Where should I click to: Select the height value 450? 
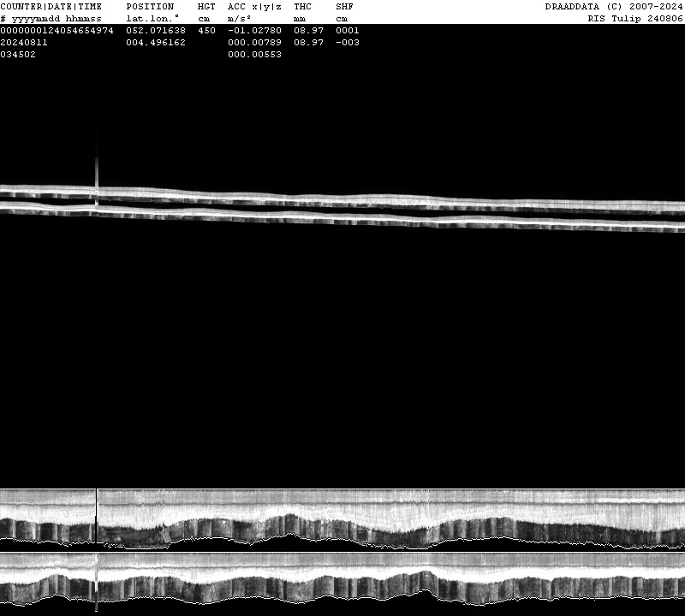pyautogui.click(x=206, y=30)
